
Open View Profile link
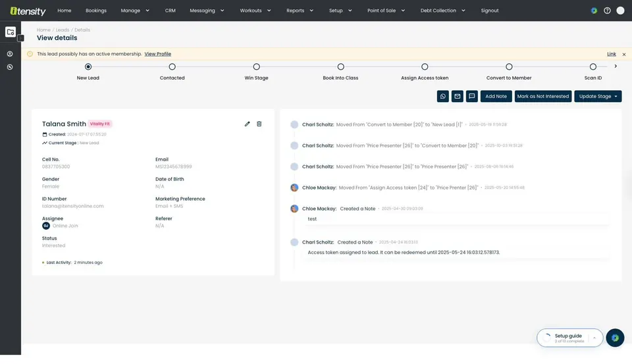pyautogui.click(x=157, y=54)
